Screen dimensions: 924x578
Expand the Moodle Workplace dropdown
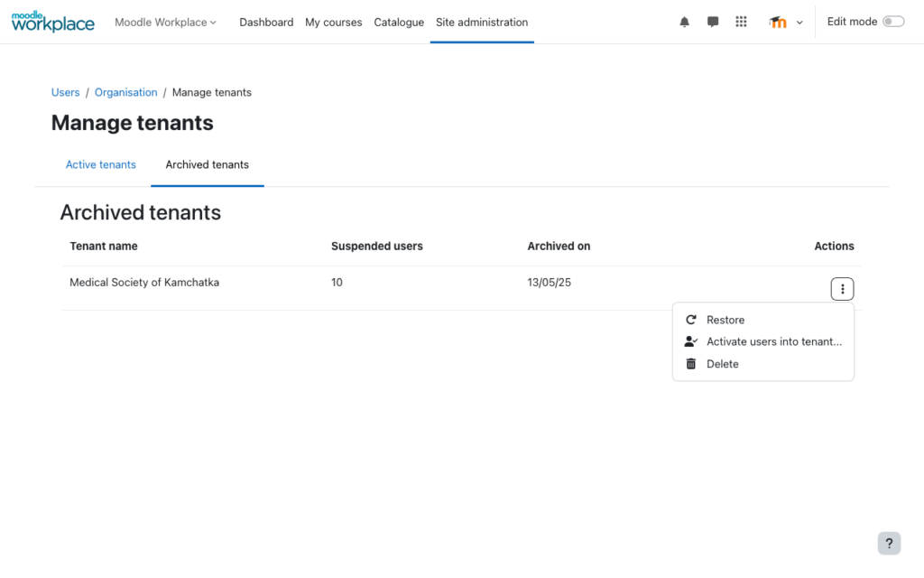click(x=165, y=23)
